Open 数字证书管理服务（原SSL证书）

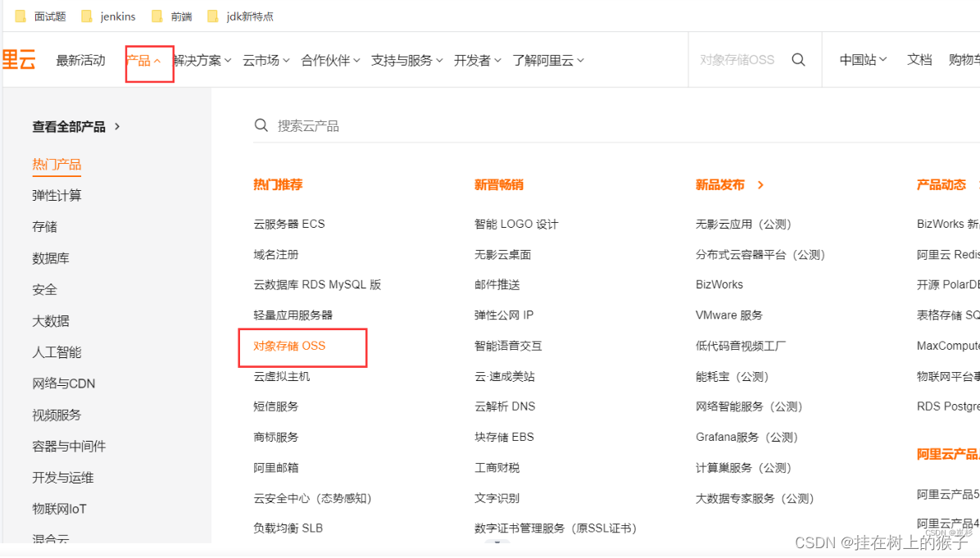coord(556,529)
